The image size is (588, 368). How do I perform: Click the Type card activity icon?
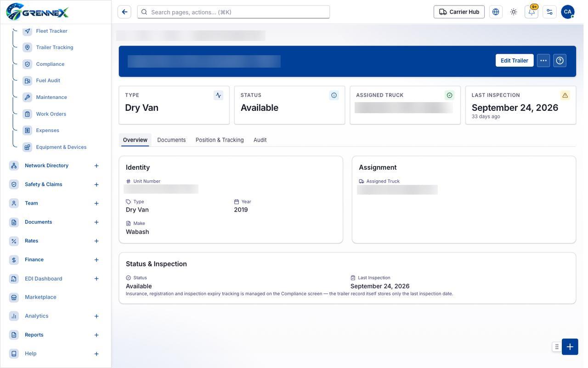coord(218,95)
